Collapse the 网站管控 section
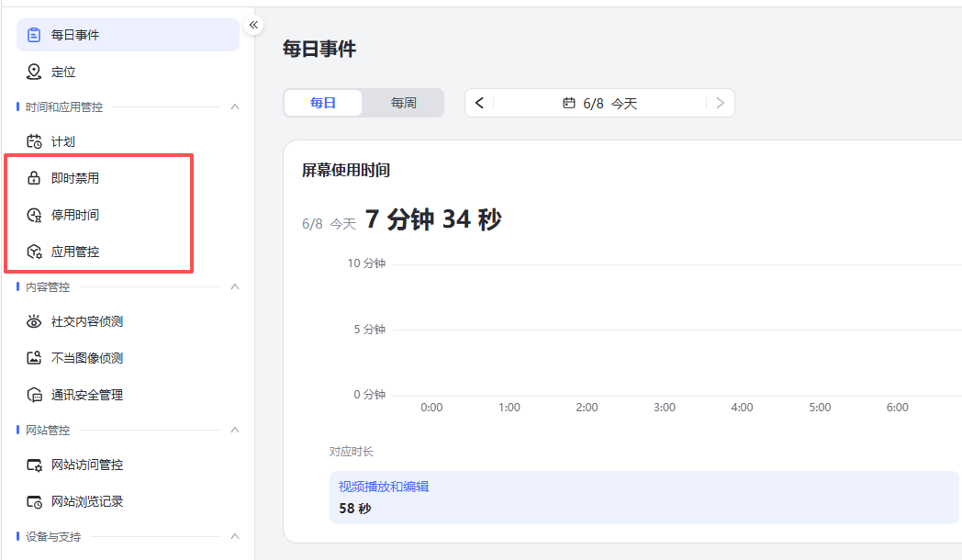The image size is (962, 560). click(235, 430)
